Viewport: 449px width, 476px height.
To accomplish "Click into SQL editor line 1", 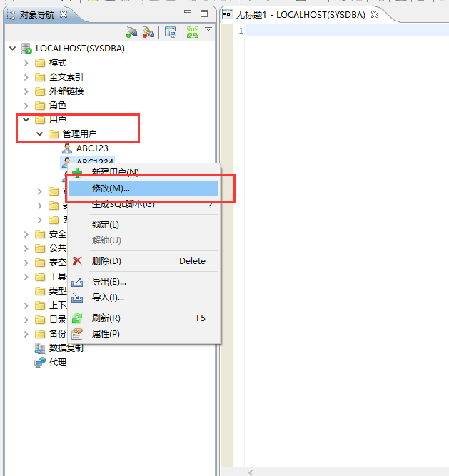I will click(348, 31).
